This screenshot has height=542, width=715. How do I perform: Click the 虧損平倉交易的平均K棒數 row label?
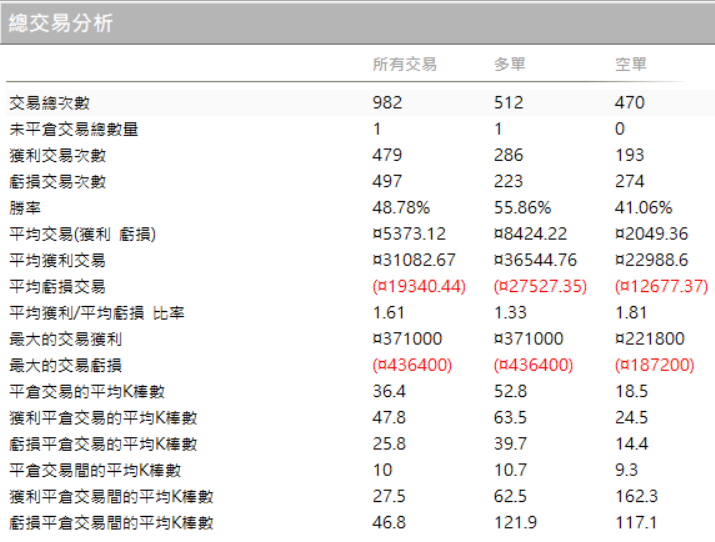(x=104, y=445)
